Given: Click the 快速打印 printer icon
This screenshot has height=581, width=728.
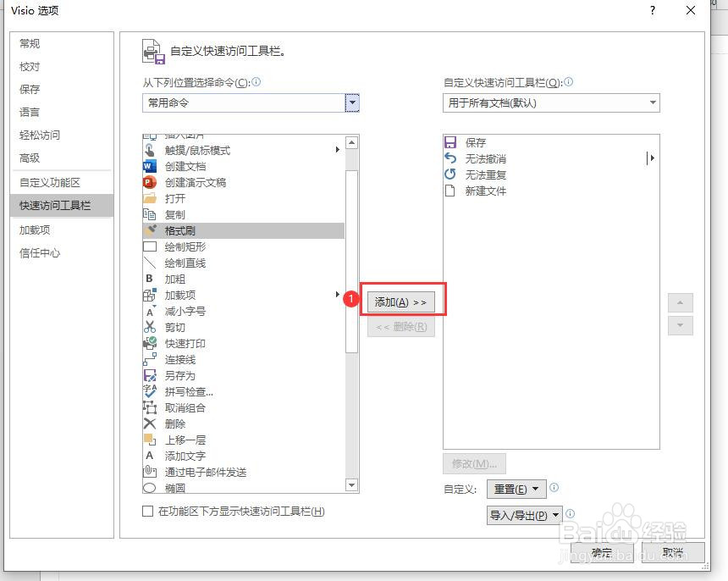Looking at the screenshot, I should 150,343.
